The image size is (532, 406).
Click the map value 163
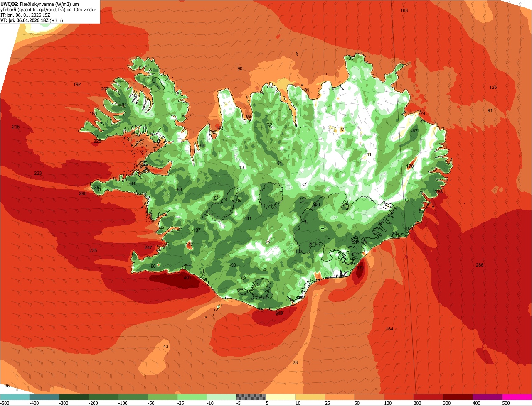point(404,10)
